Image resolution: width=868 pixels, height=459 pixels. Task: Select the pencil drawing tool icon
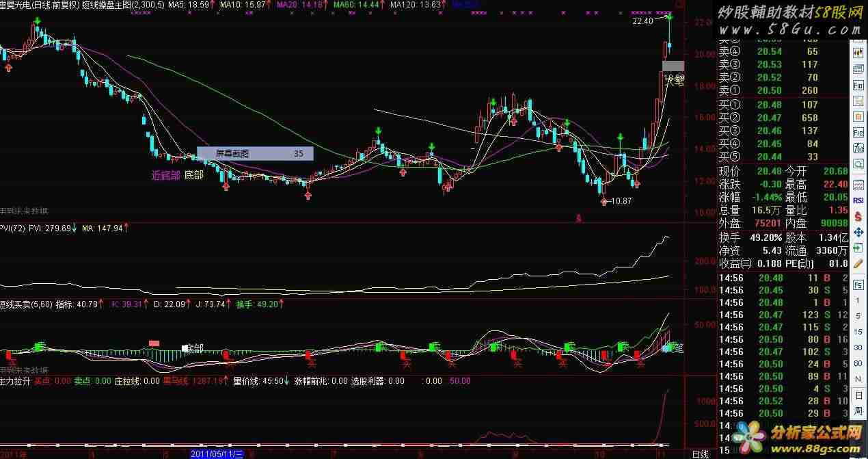pos(858,265)
